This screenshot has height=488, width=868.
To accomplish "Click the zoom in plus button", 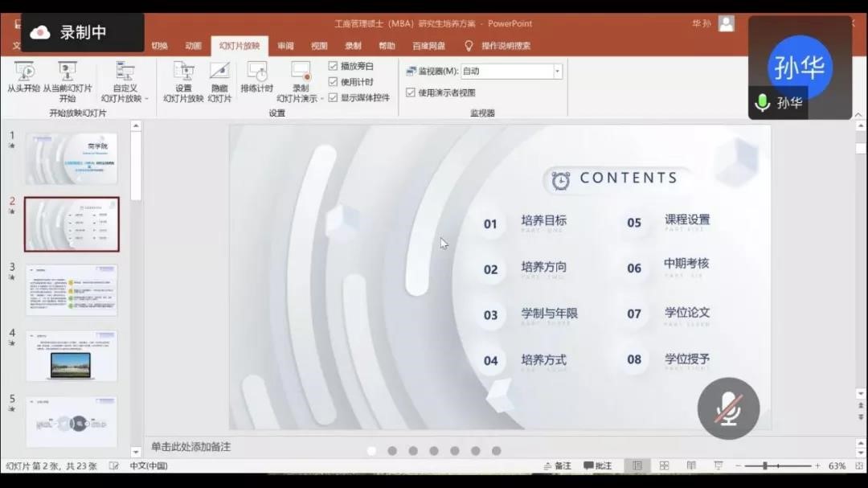I will tap(817, 465).
